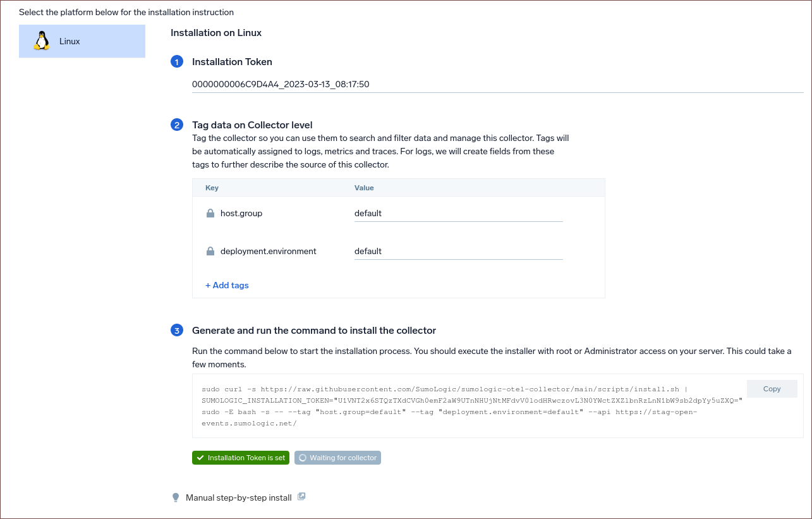This screenshot has height=519, width=812.
Task: Click the + Add tags link
Action: pos(227,286)
